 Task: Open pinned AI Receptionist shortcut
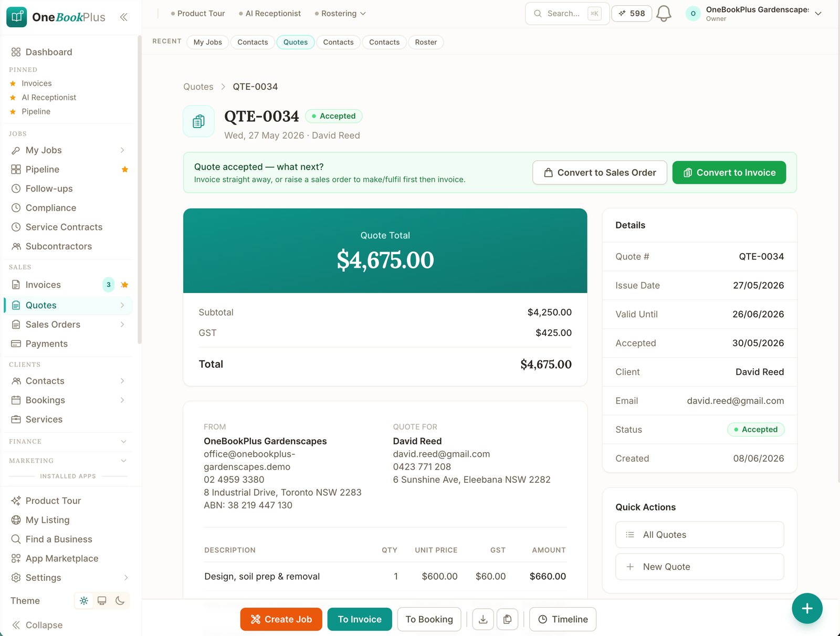[x=48, y=98]
